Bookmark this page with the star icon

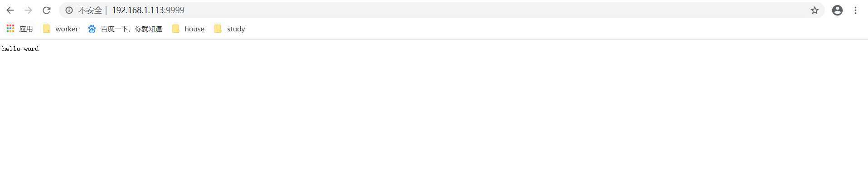815,10
